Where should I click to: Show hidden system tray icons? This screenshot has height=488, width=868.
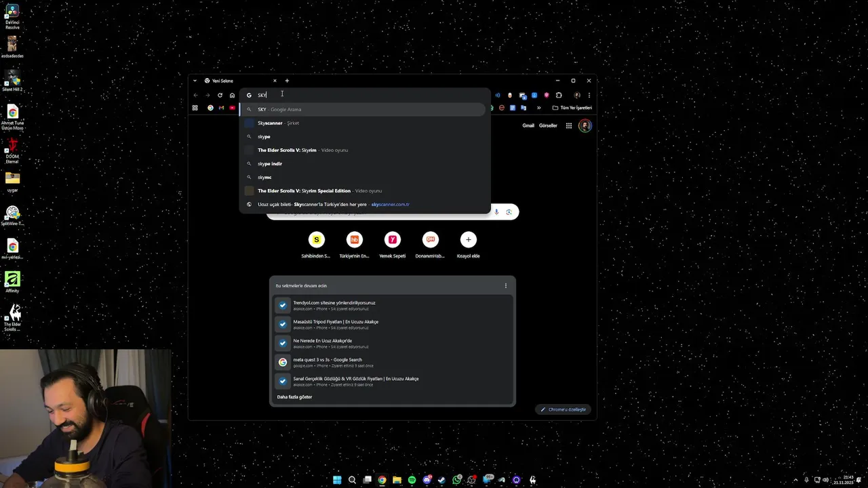pyautogui.click(x=796, y=480)
